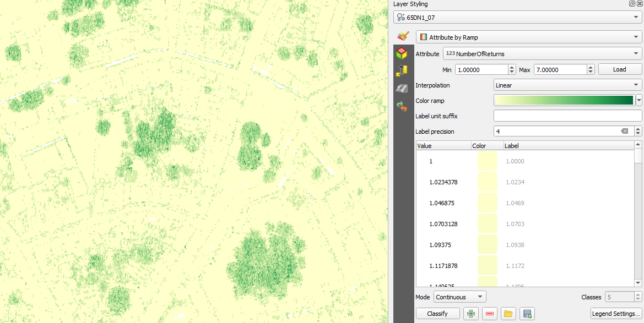The width and height of the screenshot is (644, 323).
Task: Click color swatch for value 1
Action: [488, 161]
